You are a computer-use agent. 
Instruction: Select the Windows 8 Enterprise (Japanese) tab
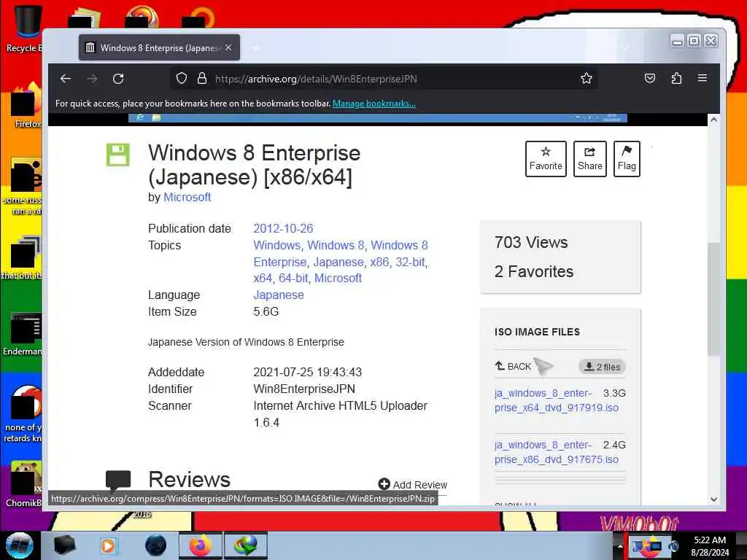click(159, 47)
